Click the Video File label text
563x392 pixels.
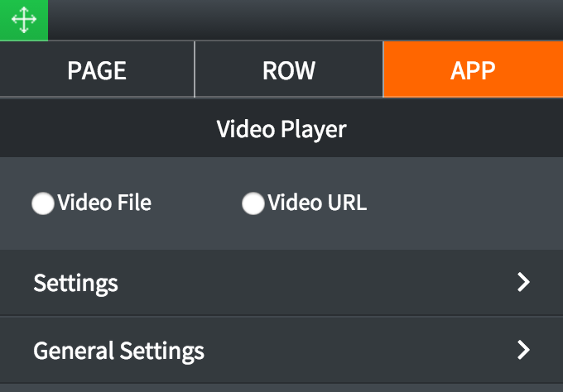(x=104, y=203)
